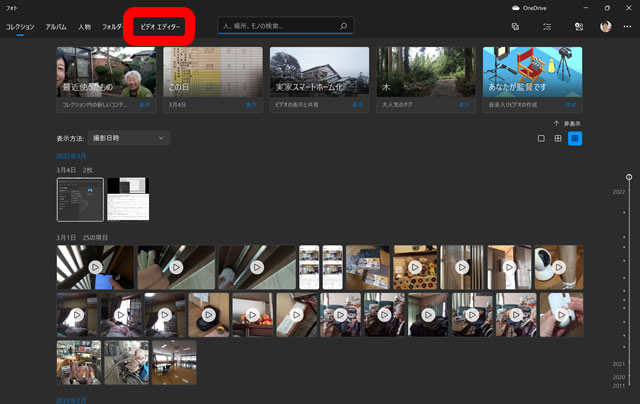Click the OneDrive cloud icon
The image size is (640, 404).
(516, 7)
